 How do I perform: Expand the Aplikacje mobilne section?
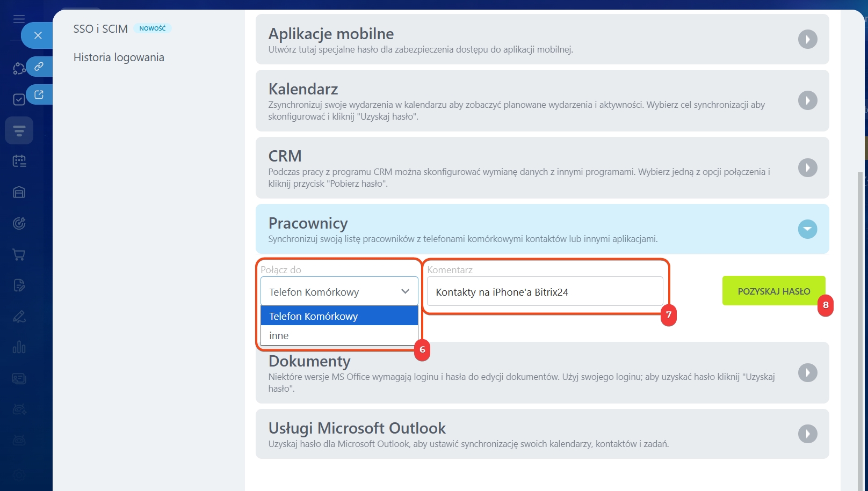tap(807, 39)
